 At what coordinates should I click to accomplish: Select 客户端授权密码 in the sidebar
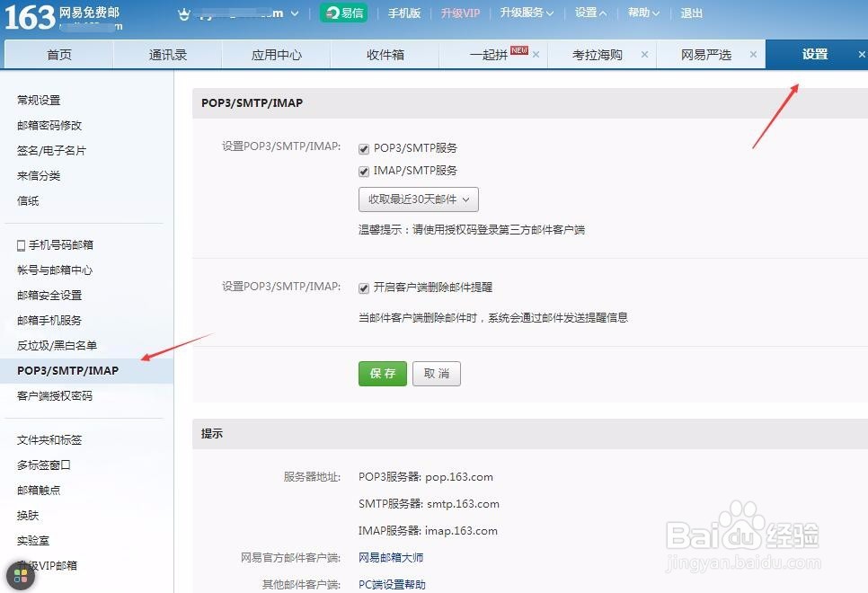(x=56, y=395)
